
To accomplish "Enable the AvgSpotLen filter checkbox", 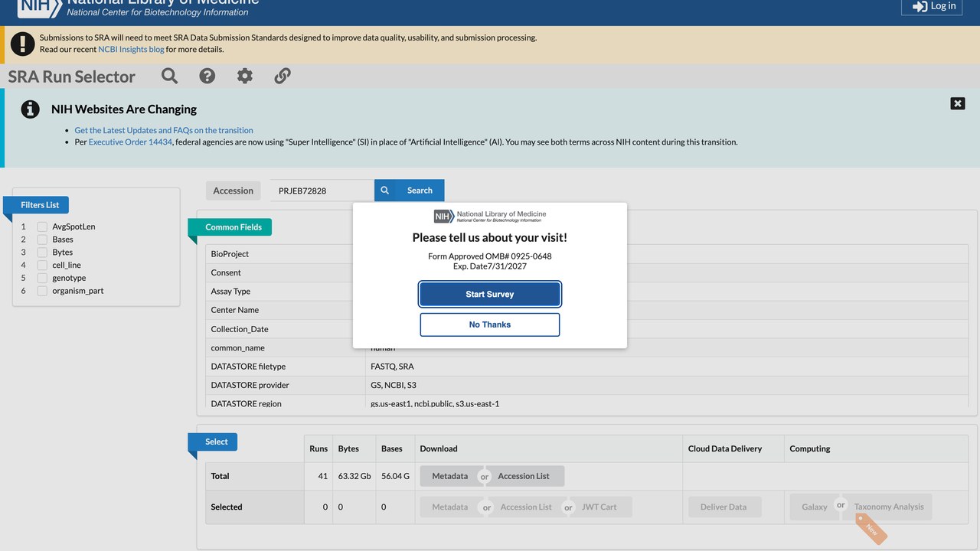I will (43, 227).
